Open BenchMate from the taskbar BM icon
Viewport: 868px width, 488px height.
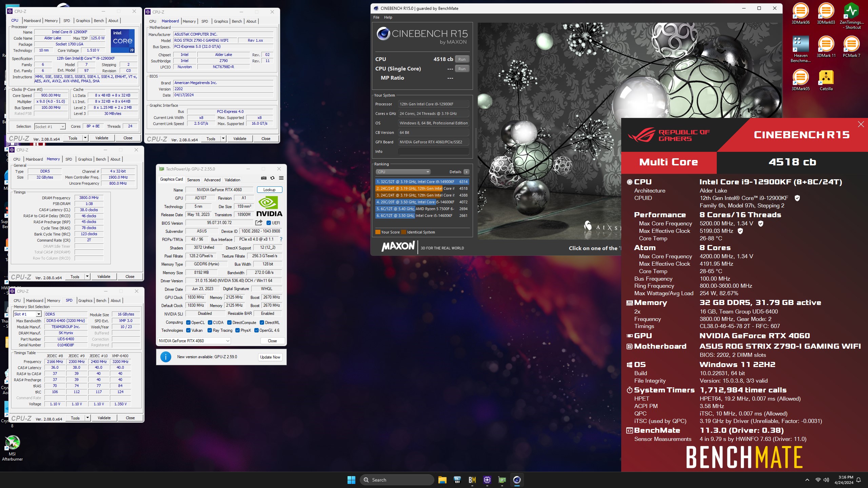pos(472,480)
